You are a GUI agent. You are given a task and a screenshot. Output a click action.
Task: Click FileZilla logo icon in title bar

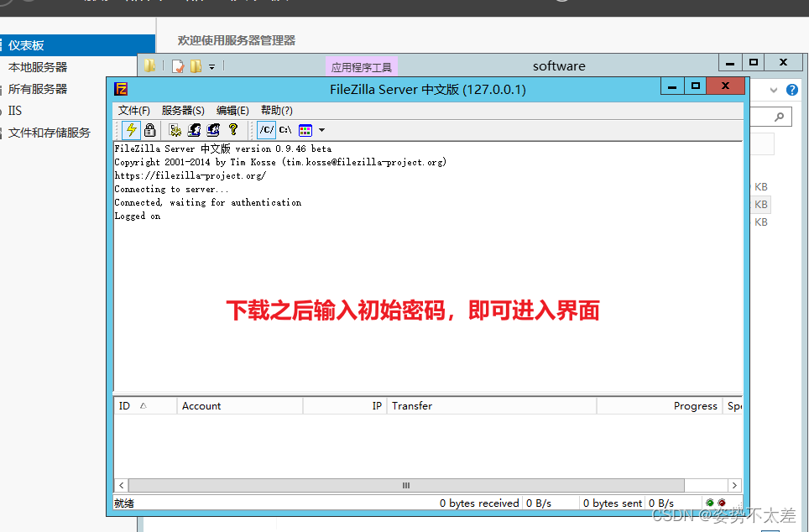pos(121,89)
